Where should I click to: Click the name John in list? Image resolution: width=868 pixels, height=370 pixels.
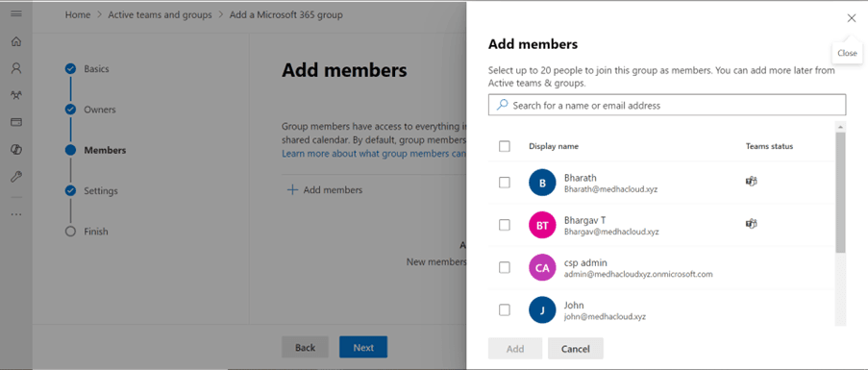click(x=574, y=306)
